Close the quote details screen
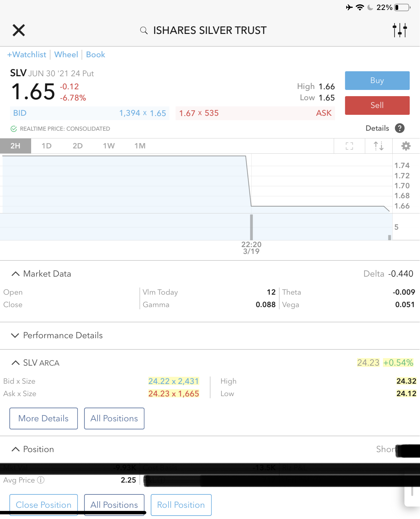This screenshot has width=420, height=519. [19, 30]
